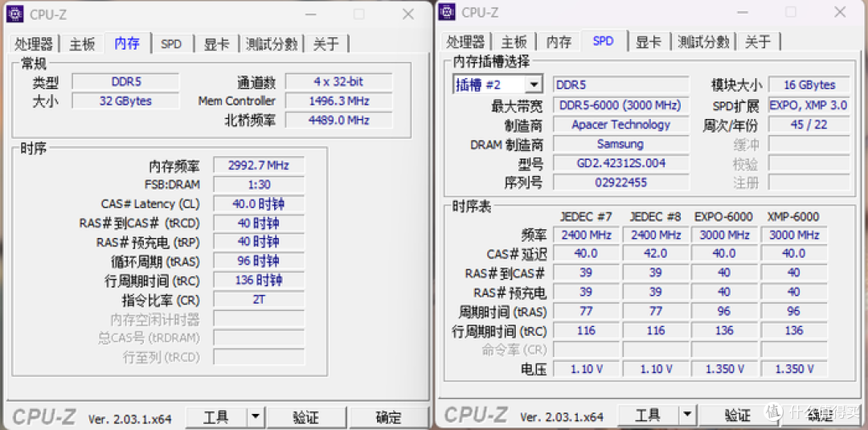Viewport: 868px width, 430px height.
Task: Expand the 工具 dropdown arrow in left window
Action: click(256, 416)
